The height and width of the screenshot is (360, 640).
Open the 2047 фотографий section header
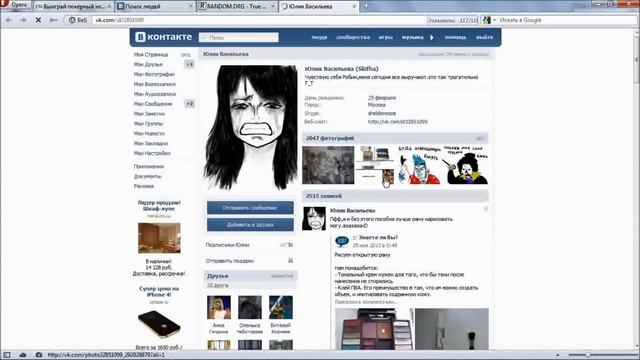click(x=395, y=138)
